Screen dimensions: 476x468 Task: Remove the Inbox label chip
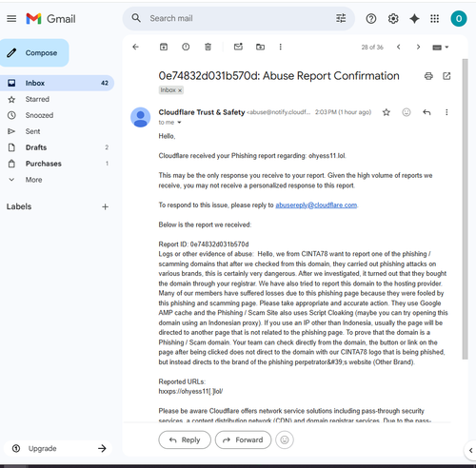click(x=180, y=90)
